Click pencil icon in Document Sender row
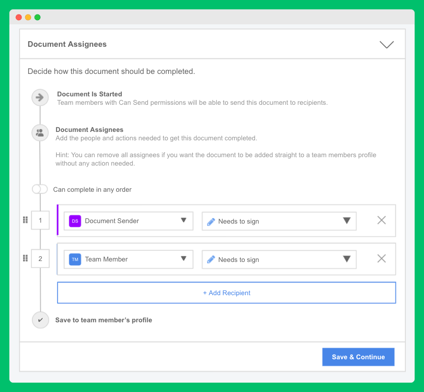This screenshot has width=424, height=392. [x=211, y=222]
